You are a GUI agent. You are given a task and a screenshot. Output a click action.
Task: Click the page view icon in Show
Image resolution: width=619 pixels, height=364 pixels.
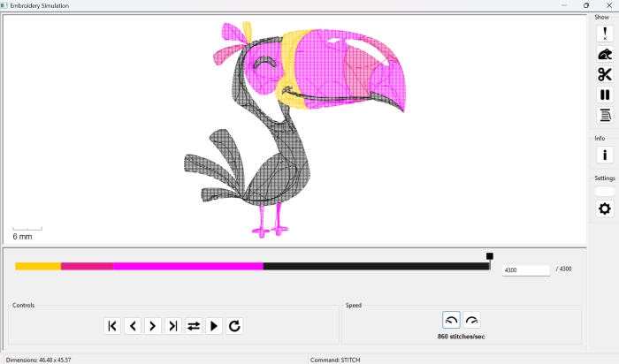click(x=605, y=116)
